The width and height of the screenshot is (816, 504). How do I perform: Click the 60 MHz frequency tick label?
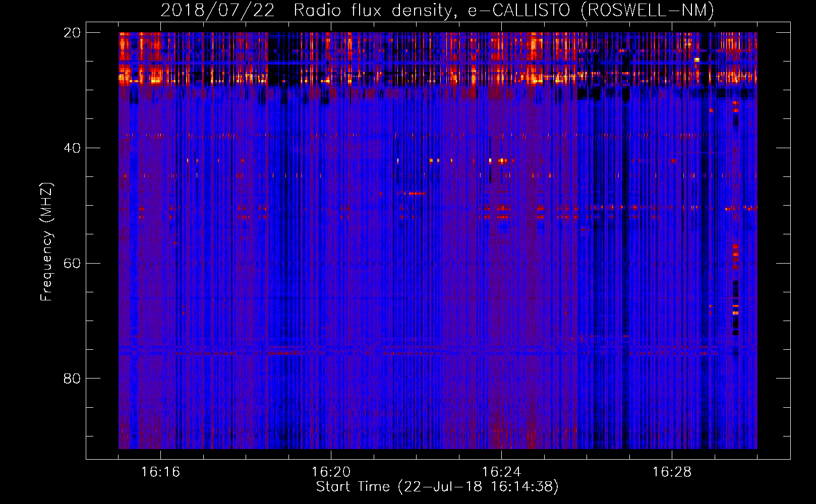point(72,264)
